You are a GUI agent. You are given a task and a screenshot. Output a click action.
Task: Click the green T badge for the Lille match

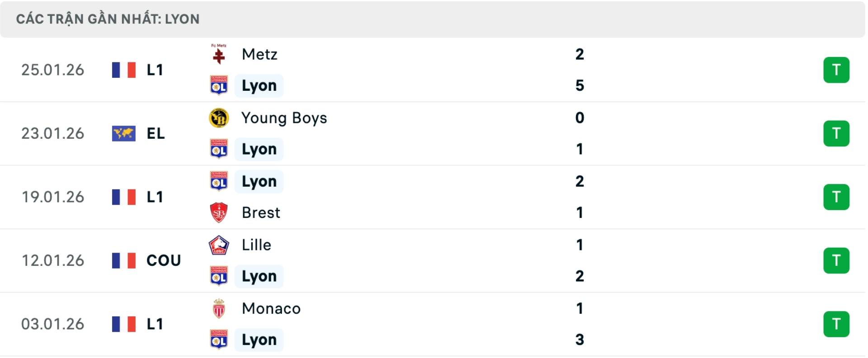pos(837,260)
